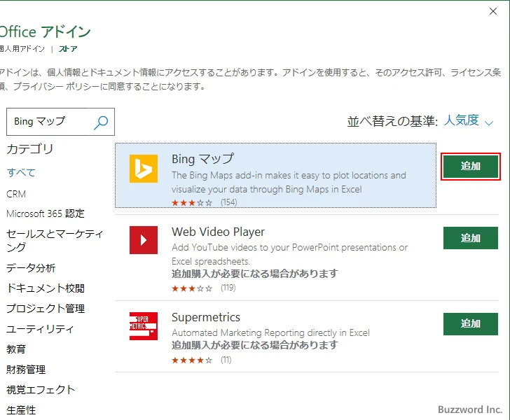Viewport: 510px width, 420px height.
Task: Click the search magnifier icon
Action: (101, 123)
